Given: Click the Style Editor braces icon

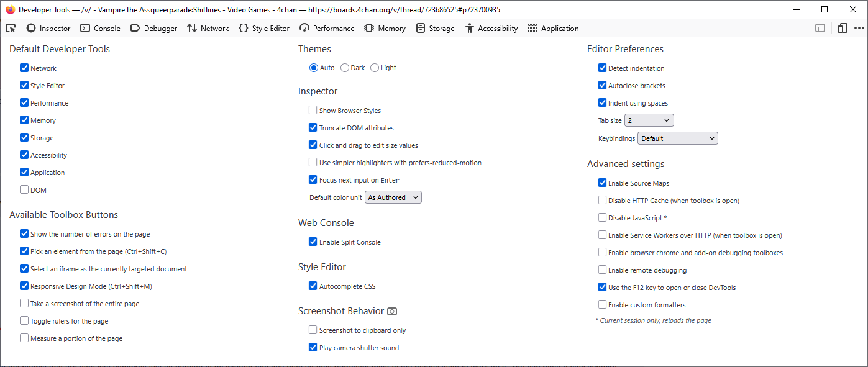Looking at the screenshot, I should click(244, 28).
